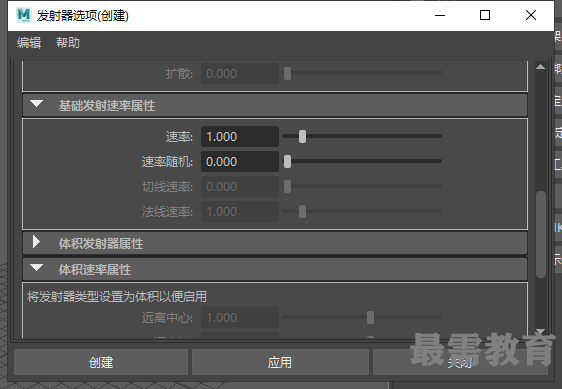Image resolution: width=562 pixels, height=389 pixels.
Task: Click the 速率随机 label
Action: (167, 162)
